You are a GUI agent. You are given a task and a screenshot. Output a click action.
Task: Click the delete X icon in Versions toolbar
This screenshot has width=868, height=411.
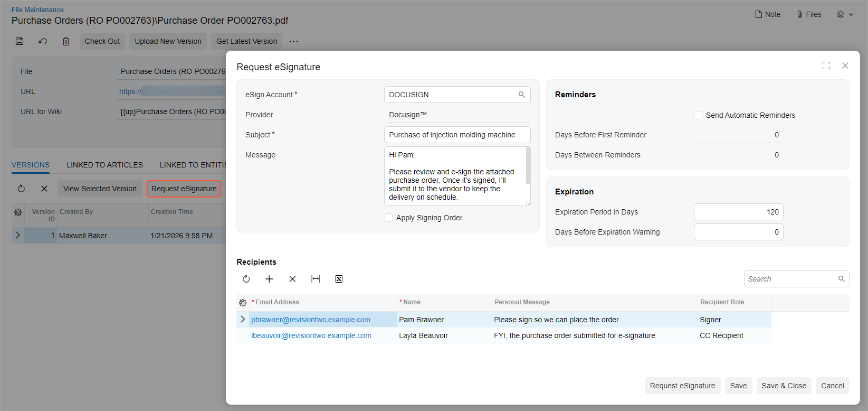[x=44, y=189]
